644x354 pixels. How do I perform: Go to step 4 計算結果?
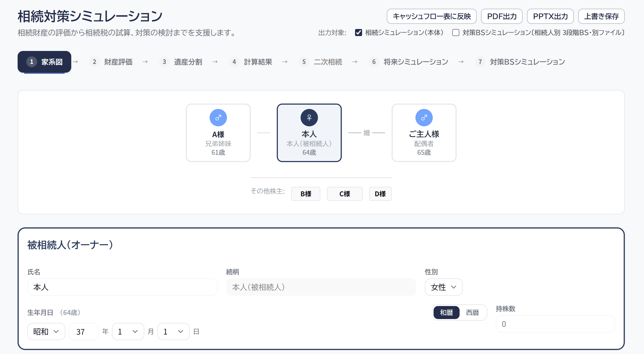click(x=251, y=62)
